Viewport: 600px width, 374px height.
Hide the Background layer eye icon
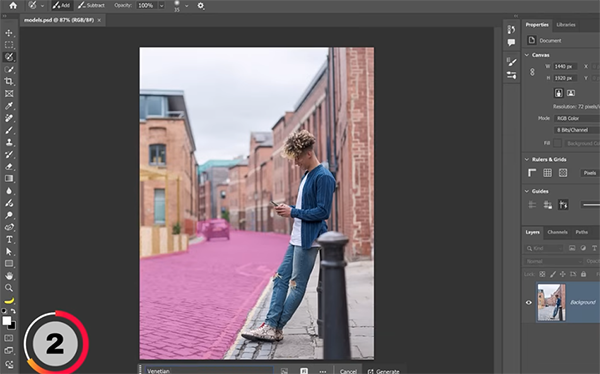pos(529,302)
